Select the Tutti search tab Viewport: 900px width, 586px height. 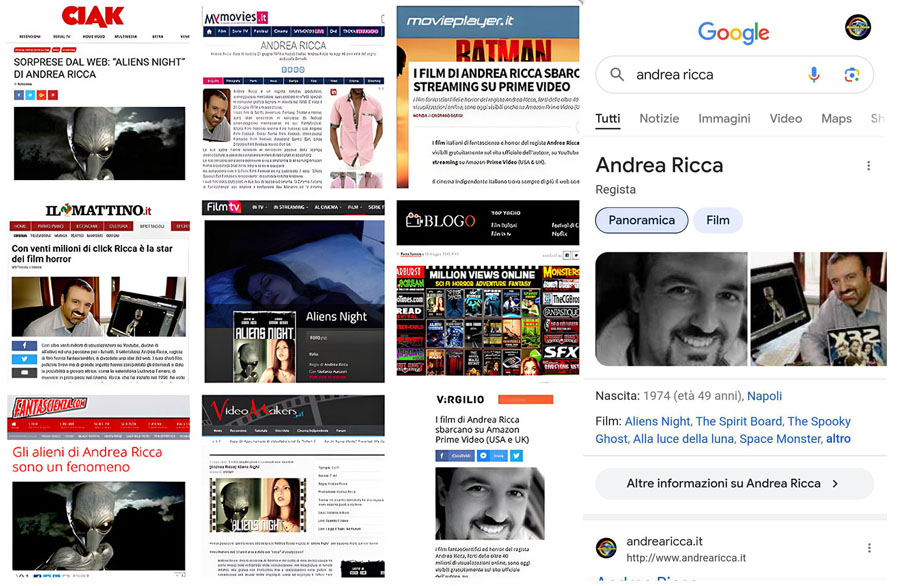(x=608, y=119)
